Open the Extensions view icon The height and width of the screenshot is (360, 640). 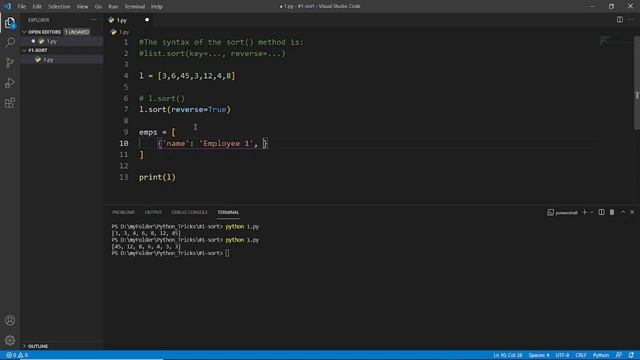point(10,103)
